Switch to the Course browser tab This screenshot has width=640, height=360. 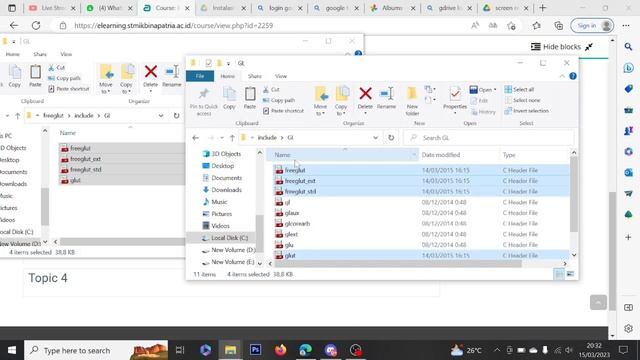click(165, 8)
